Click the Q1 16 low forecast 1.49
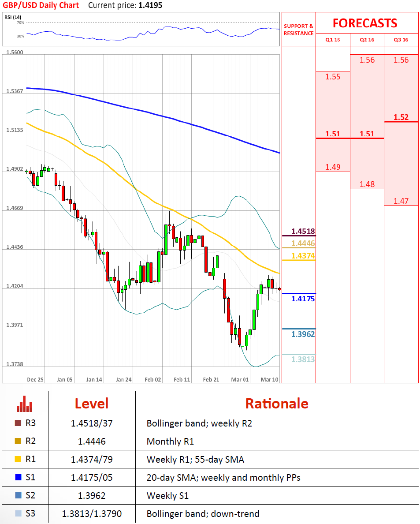 point(333,167)
